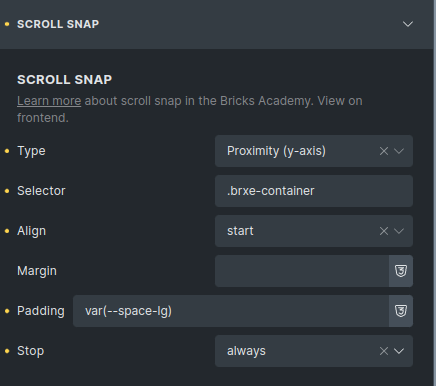Focus the Selector field containing .brxe-container
The height and width of the screenshot is (386, 436).
point(314,191)
